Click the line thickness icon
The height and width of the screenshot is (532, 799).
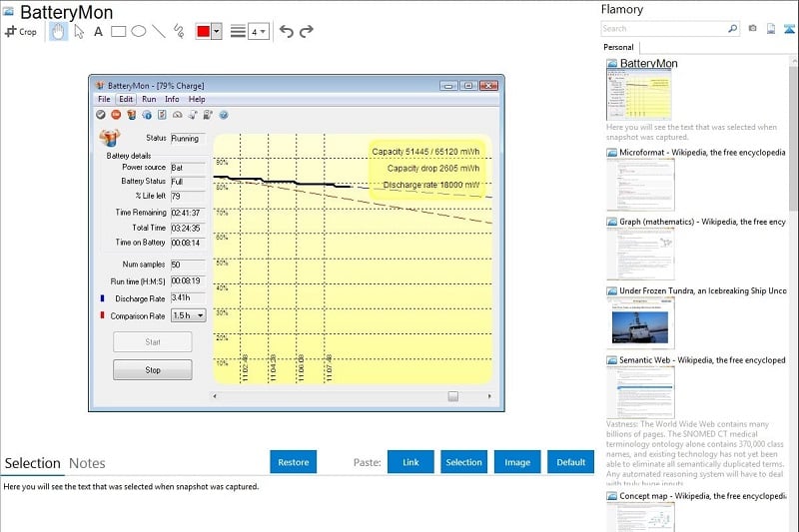pyautogui.click(x=238, y=32)
